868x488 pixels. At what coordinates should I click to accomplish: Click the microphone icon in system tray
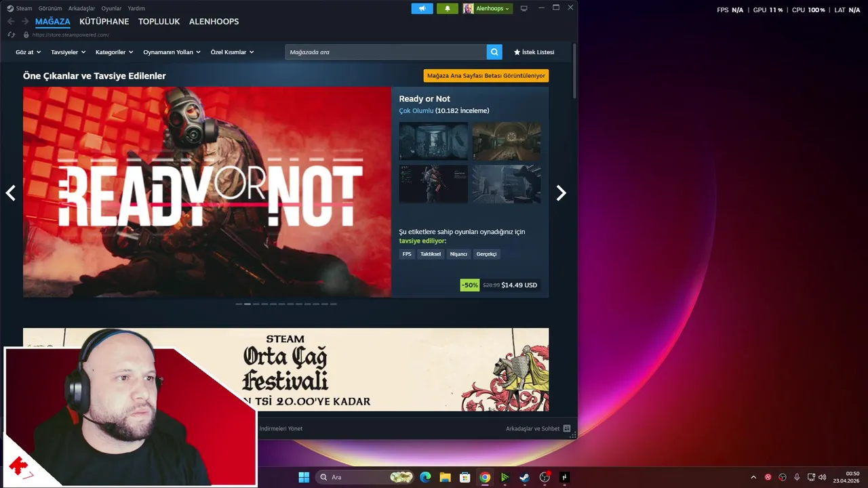pyautogui.click(x=797, y=477)
